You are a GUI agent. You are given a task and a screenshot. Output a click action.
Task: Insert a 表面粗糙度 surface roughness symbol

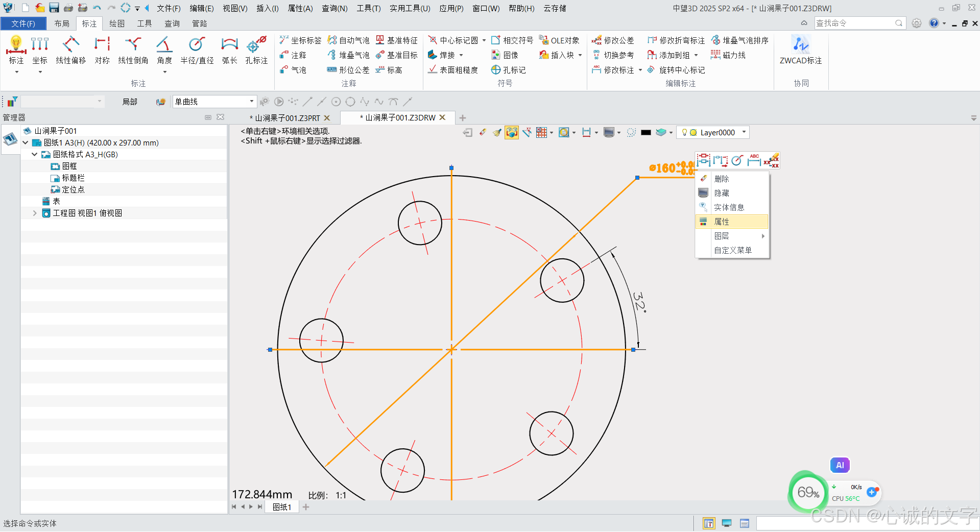click(453, 70)
